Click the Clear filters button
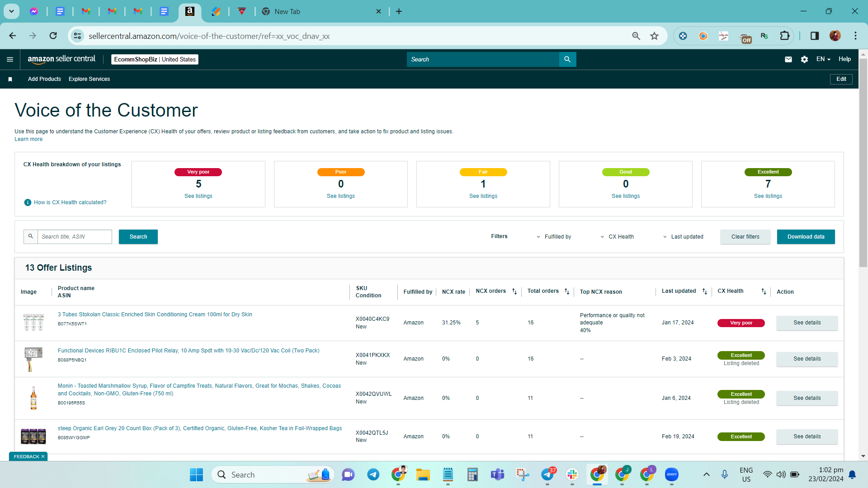The image size is (868, 488). (x=745, y=237)
